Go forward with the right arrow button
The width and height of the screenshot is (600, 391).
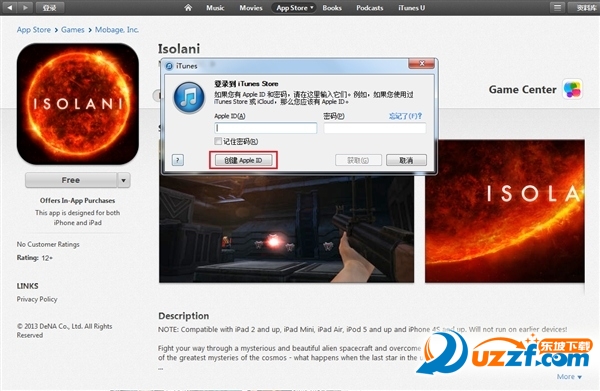pos(24,7)
